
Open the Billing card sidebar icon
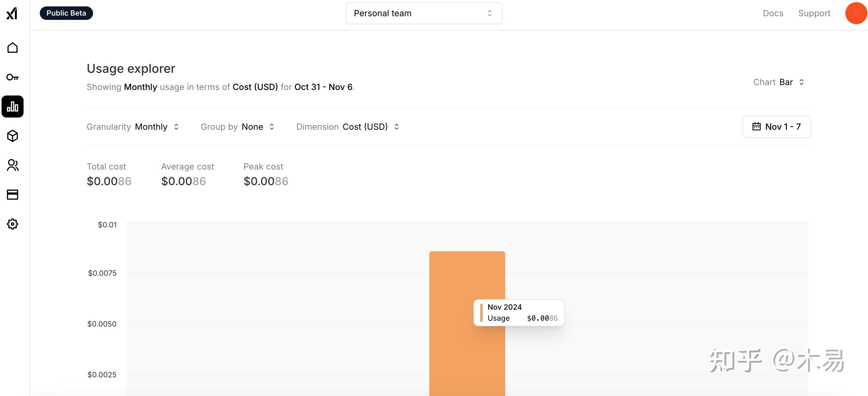13,194
